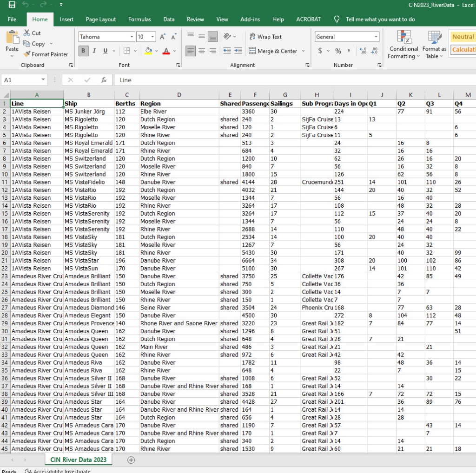Copy the selected cell
Image resolution: width=476 pixels, height=473 pixels.
coord(34,44)
